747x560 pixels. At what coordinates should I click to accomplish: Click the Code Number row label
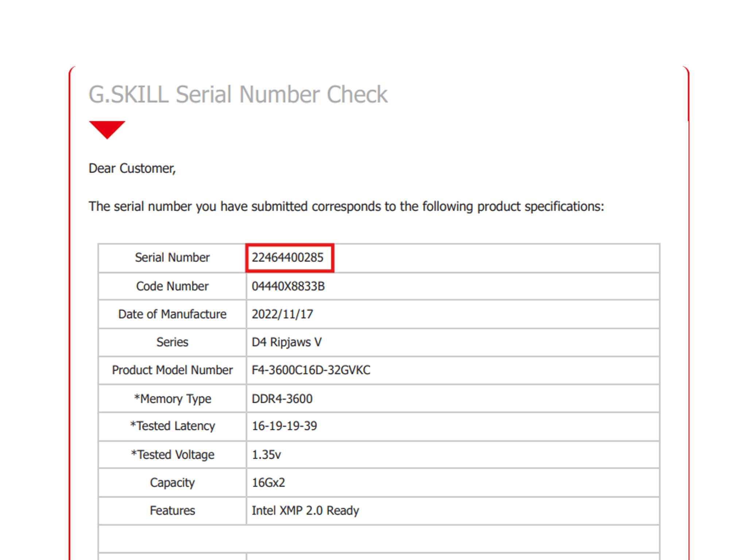coord(172,286)
